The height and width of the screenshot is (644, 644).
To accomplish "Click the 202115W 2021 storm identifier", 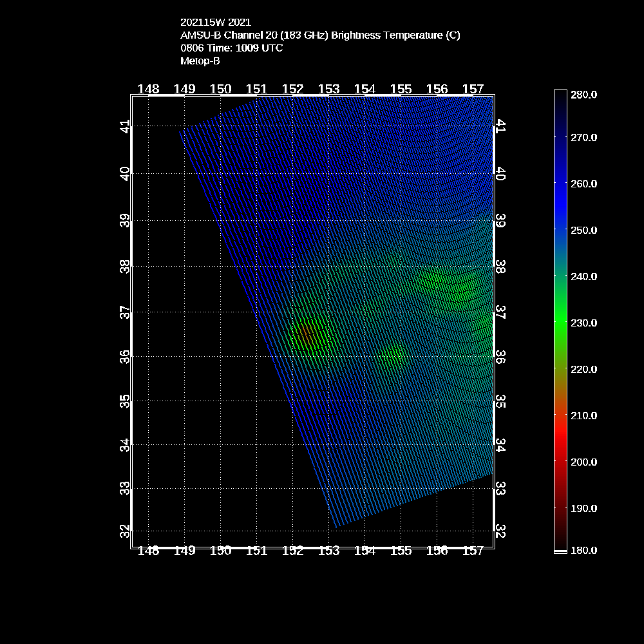I will [215, 23].
